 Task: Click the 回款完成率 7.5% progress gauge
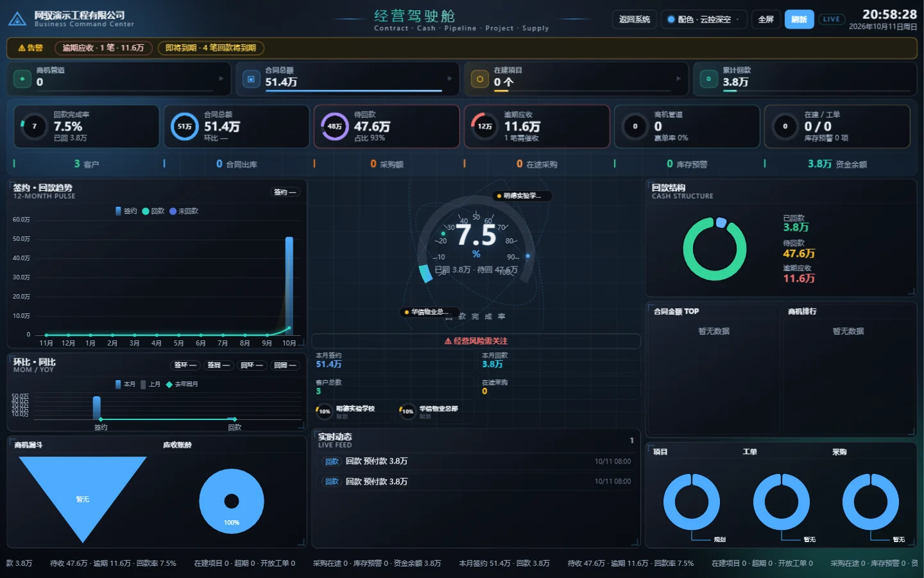coord(35,127)
